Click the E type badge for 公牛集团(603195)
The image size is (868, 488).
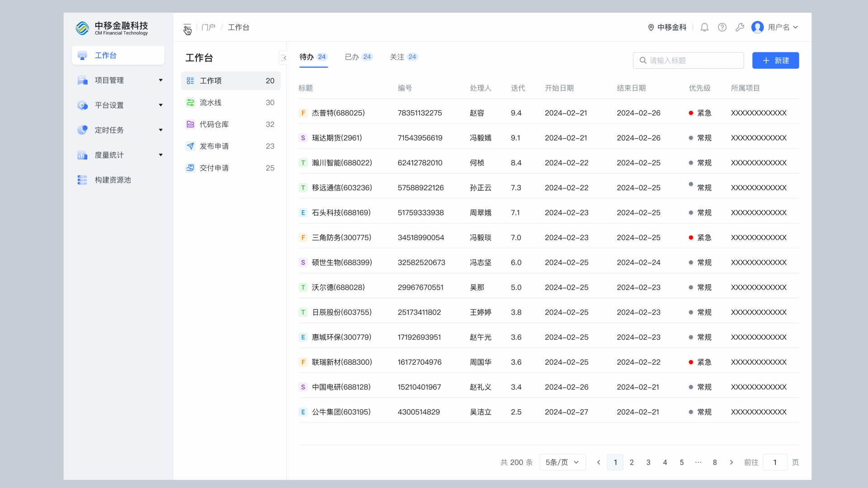pos(303,412)
